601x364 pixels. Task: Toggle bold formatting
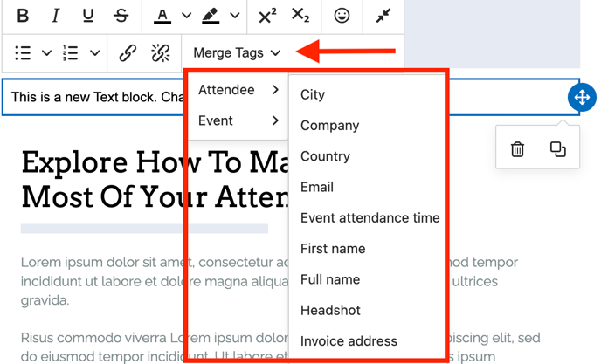[24, 16]
